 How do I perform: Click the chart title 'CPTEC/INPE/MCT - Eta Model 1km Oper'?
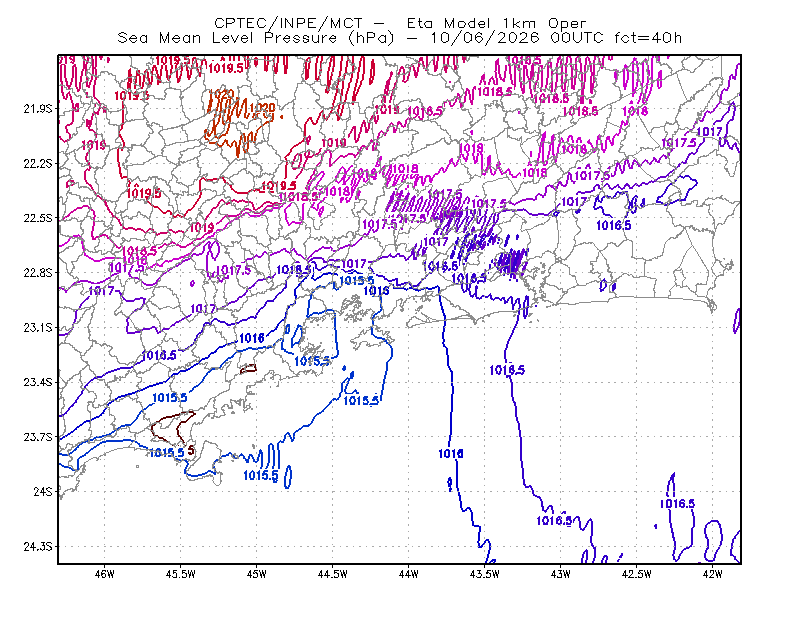[x=400, y=23]
